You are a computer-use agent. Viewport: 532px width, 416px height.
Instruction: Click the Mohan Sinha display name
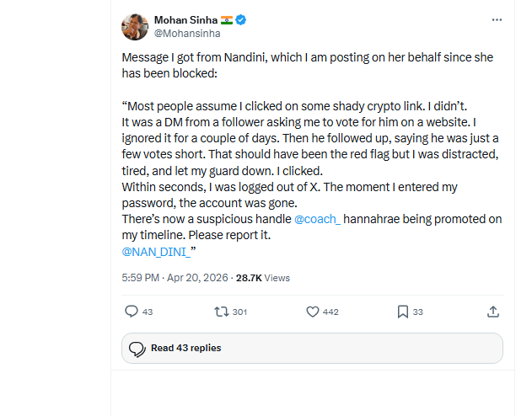point(184,19)
